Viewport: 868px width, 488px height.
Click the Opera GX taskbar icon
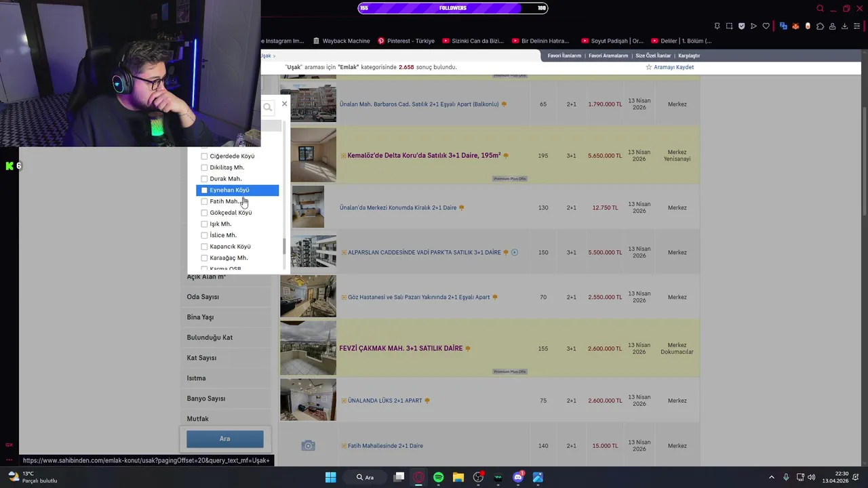pyautogui.click(x=418, y=477)
